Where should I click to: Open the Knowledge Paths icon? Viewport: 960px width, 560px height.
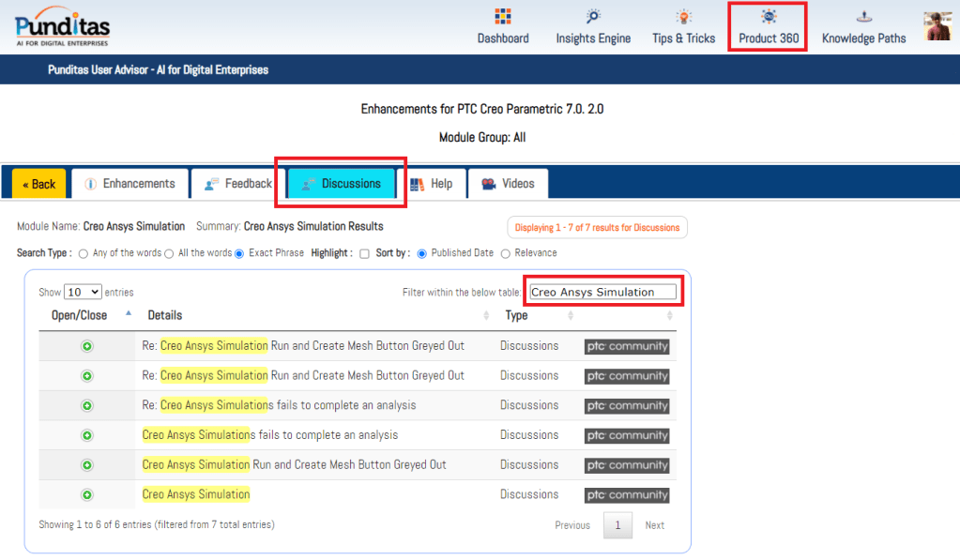(x=863, y=18)
